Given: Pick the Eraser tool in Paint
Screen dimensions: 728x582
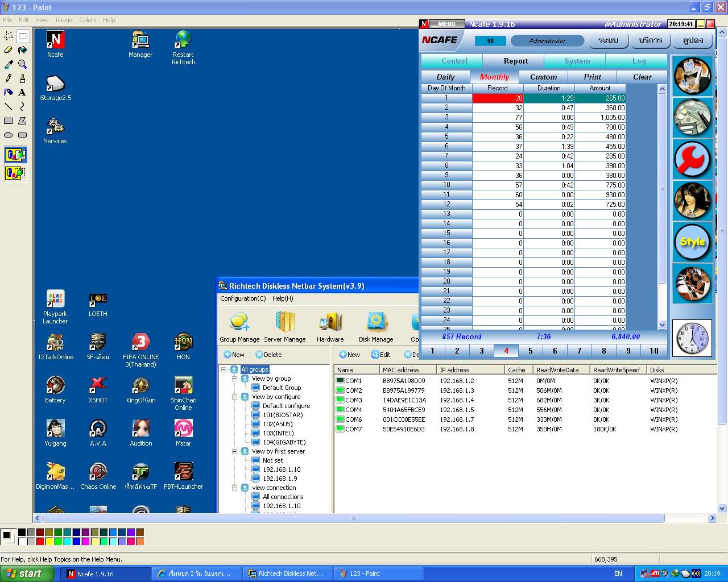Looking at the screenshot, I should pos(9,50).
